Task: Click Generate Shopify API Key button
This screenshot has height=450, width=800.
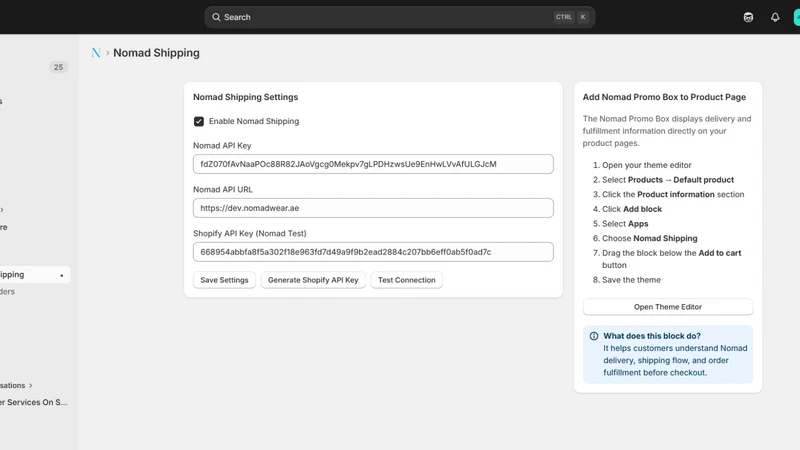Action: point(313,280)
